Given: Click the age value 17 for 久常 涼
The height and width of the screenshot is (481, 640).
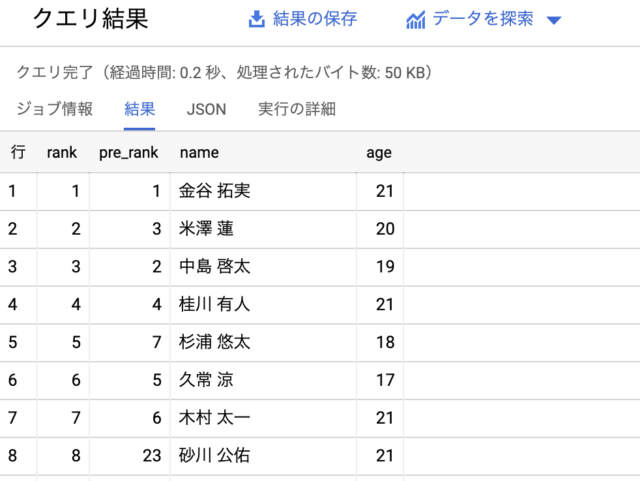Looking at the screenshot, I should tap(384, 381).
